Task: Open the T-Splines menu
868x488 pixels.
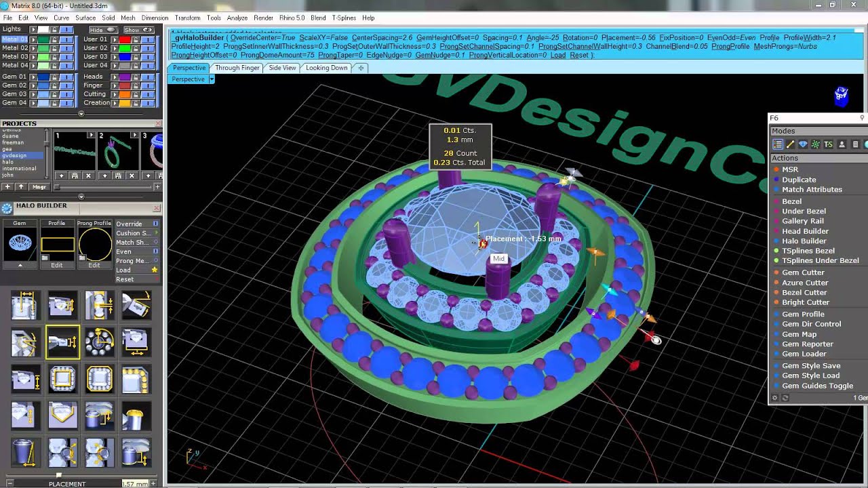Action: coord(344,18)
